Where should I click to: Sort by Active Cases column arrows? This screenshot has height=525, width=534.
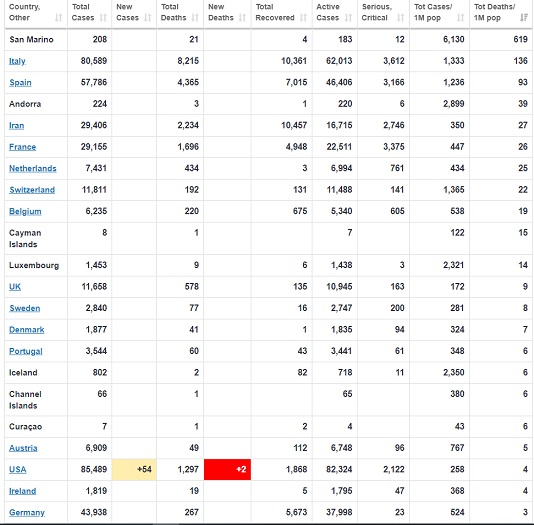pyautogui.click(x=348, y=18)
